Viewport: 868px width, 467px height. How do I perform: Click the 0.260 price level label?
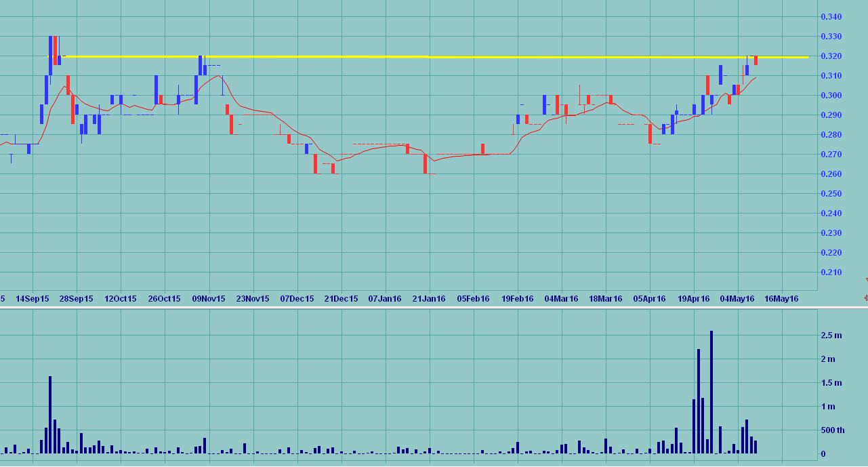(831, 174)
